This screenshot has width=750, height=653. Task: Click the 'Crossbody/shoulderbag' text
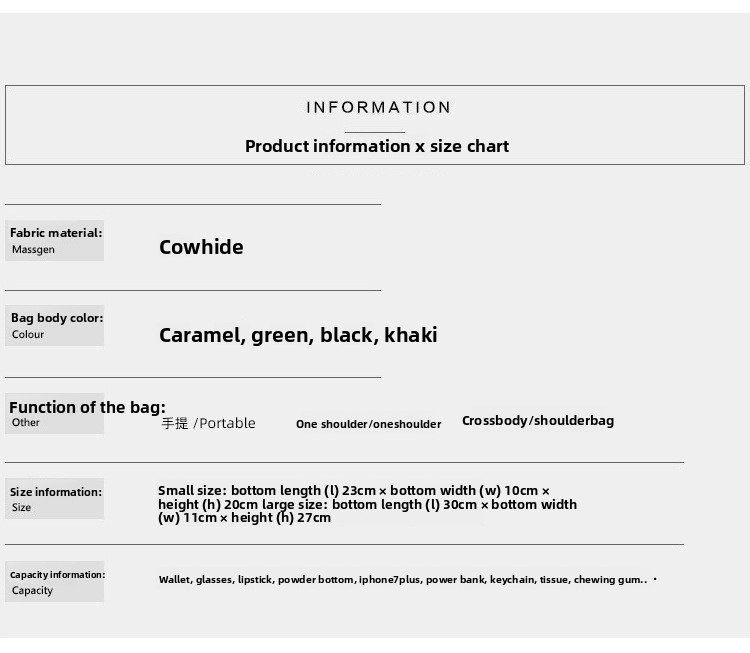[x=538, y=421]
